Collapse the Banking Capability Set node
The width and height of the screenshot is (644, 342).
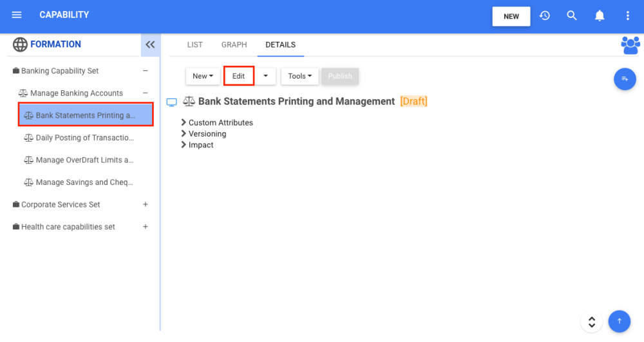[x=146, y=71]
